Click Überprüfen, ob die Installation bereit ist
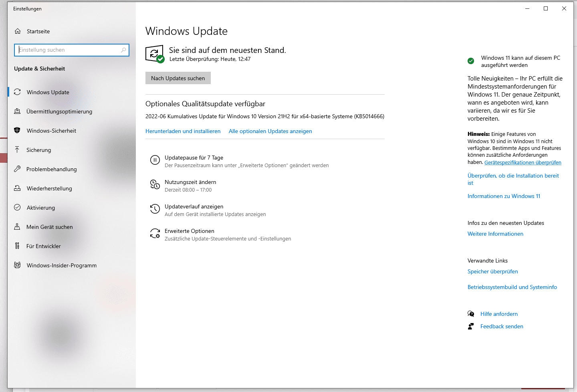This screenshot has width=577, height=392. coord(513,179)
